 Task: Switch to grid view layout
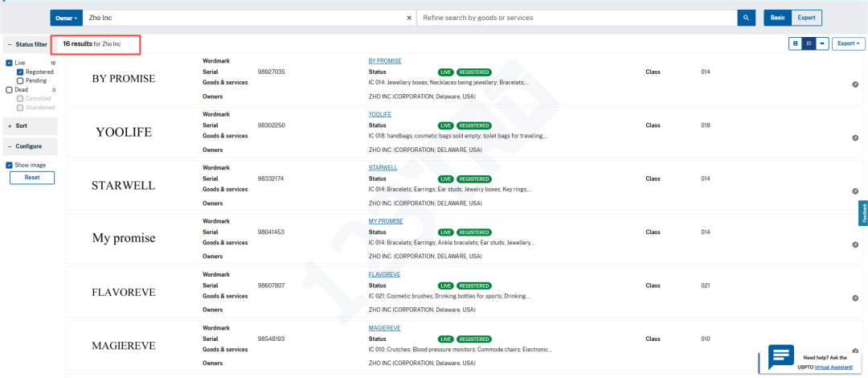point(795,43)
